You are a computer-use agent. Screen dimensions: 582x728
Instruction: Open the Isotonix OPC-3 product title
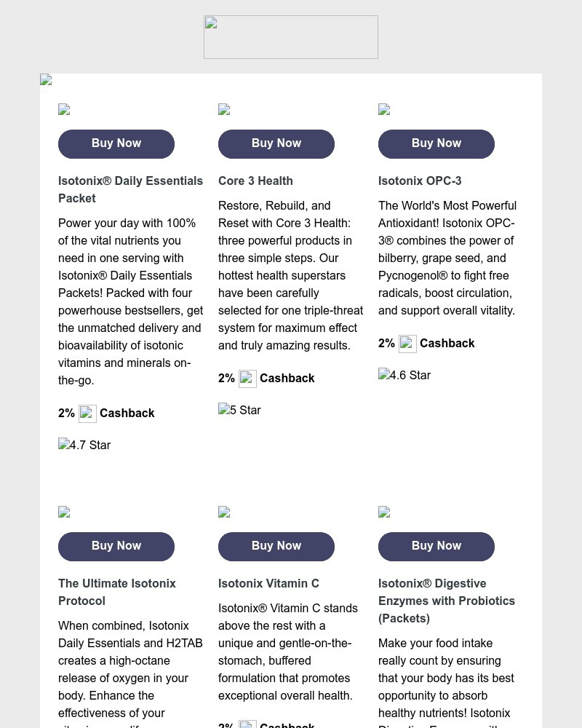tap(420, 181)
